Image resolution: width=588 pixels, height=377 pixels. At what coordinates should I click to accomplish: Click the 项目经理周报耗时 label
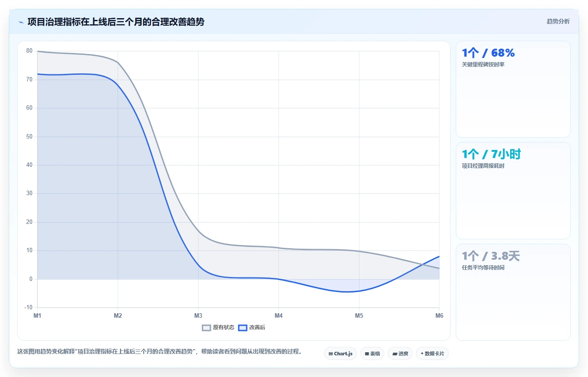tap(483, 166)
